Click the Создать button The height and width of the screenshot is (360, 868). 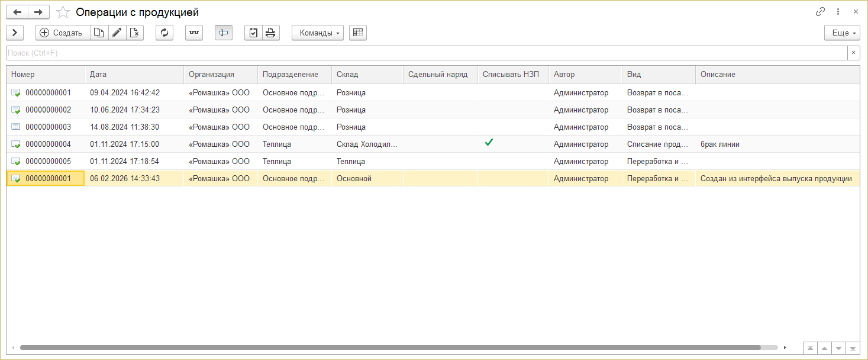tap(63, 33)
